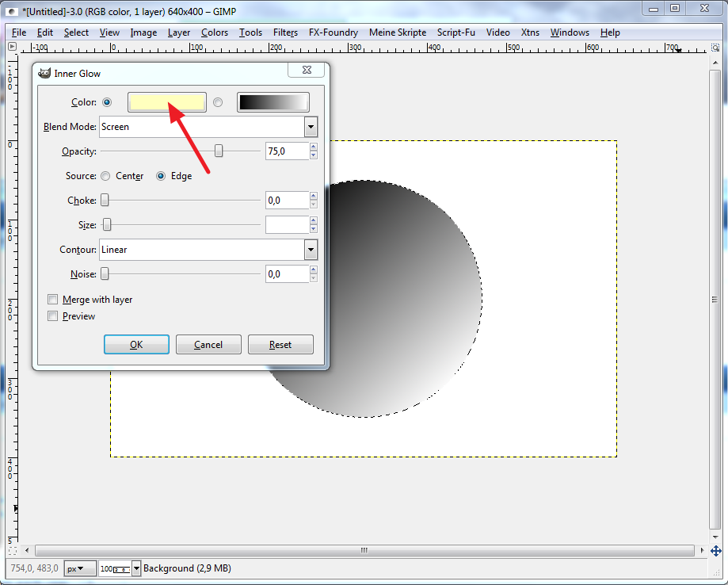Viewport: 728px width, 585px height.
Task: Click the image menu arrow icon at ruler corner
Action: pos(13,47)
